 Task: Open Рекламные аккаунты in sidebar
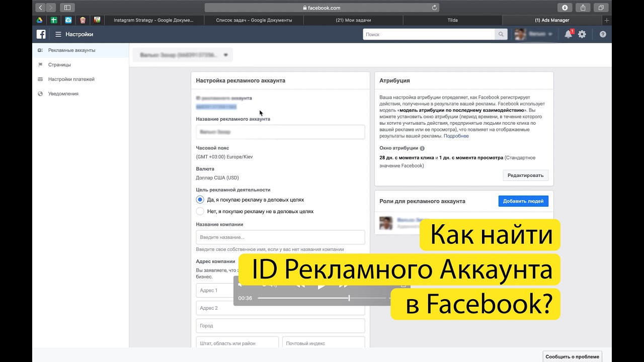80,50
